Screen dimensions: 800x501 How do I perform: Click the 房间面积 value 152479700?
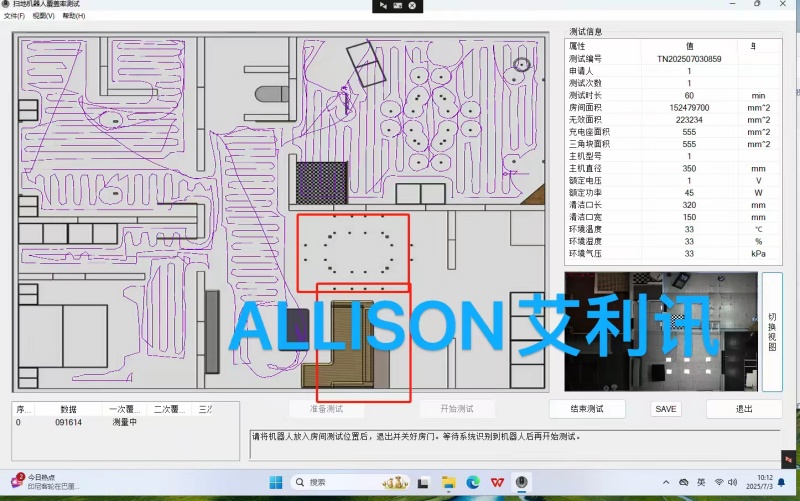(x=689, y=108)
